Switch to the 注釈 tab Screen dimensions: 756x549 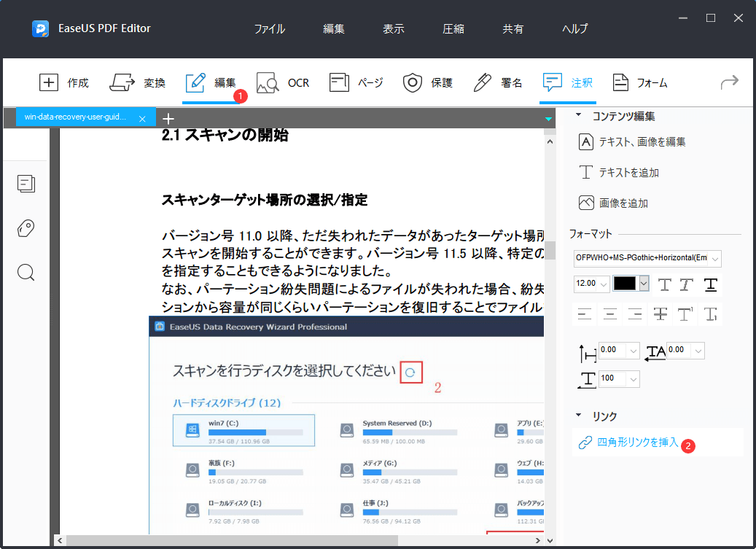coord(569,82)
